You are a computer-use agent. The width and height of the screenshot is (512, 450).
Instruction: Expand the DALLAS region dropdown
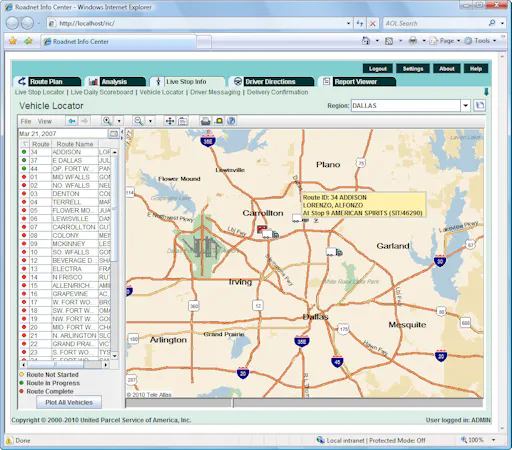pos(465,106)
